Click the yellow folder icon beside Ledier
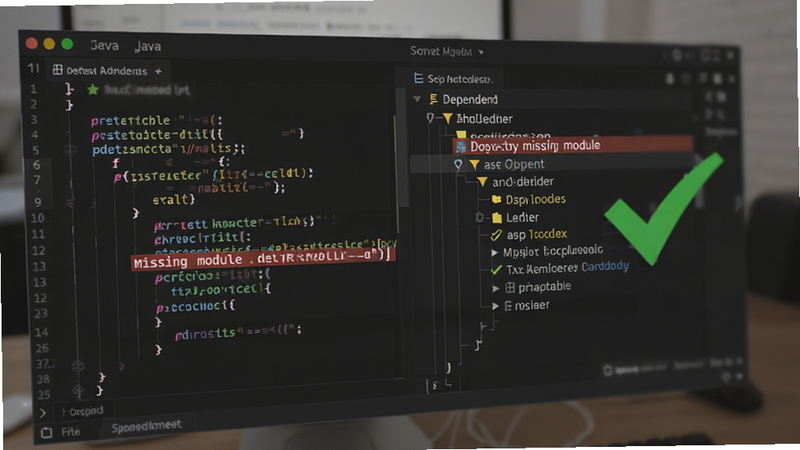 (x=497, y=218)
